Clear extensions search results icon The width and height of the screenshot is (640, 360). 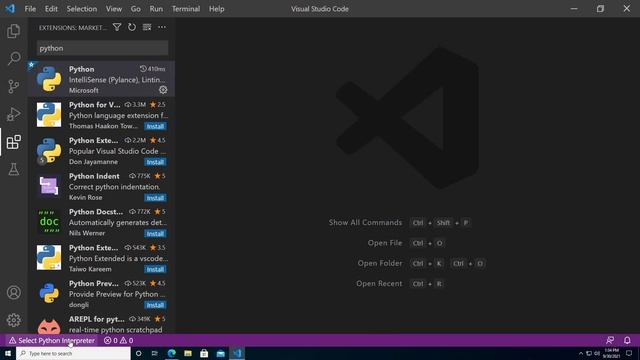[147, 27]
